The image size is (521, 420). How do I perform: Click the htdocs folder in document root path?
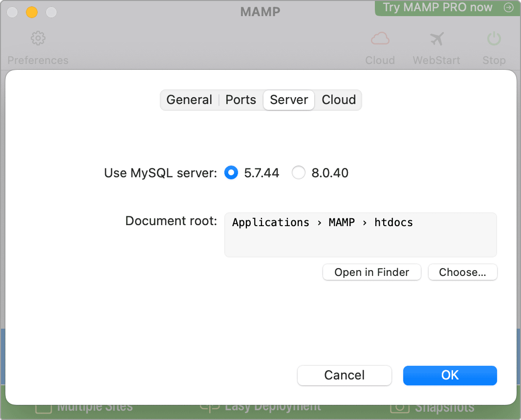tap(394, 222)
